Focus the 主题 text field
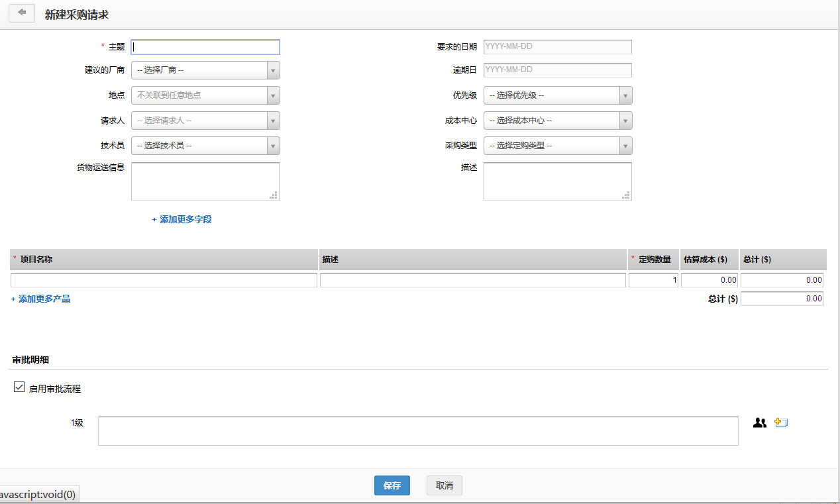The width and height of the screenshot is (840, 504). click(205, 47)
